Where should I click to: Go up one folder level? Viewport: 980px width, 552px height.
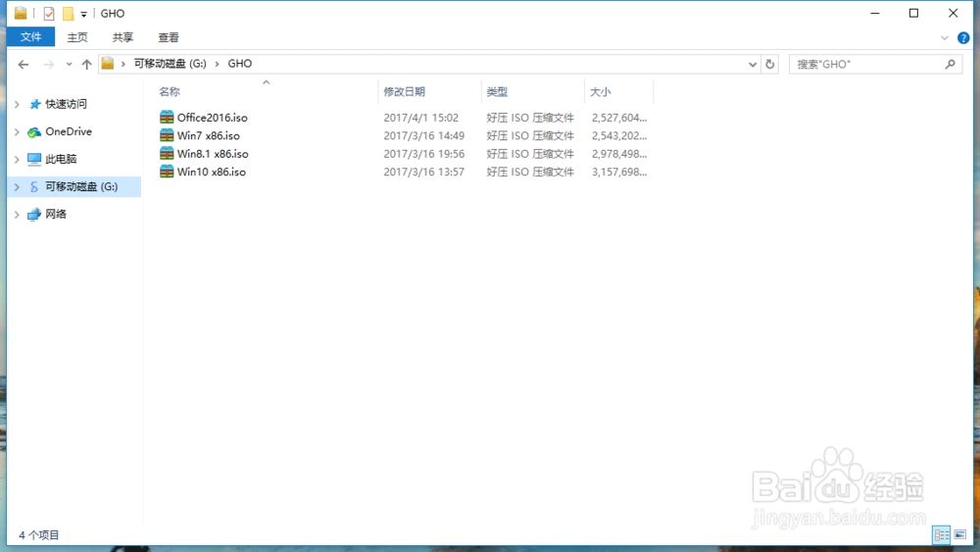click(x=87, y=64)
